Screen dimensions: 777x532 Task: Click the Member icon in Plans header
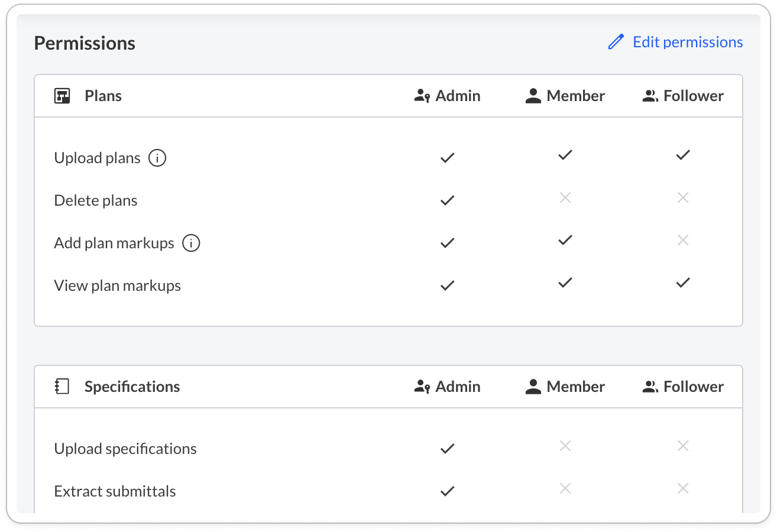tap(533, 96)
